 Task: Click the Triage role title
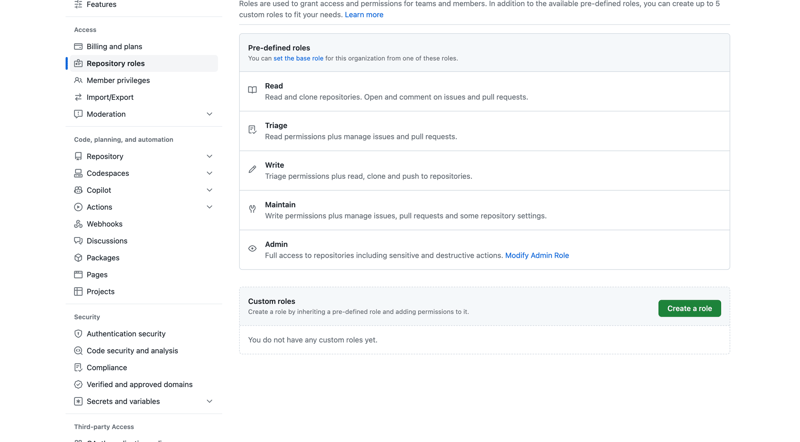[x=276, y=126]
